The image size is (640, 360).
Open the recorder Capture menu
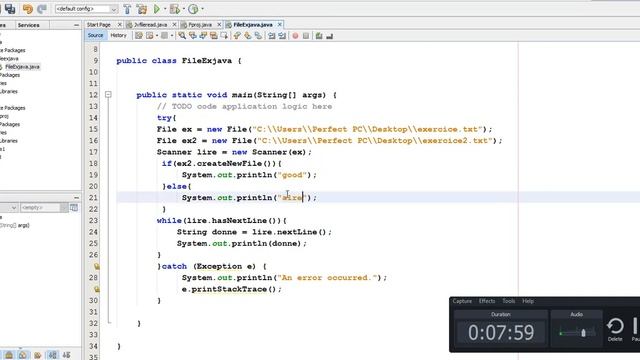(x=462, y=301)
